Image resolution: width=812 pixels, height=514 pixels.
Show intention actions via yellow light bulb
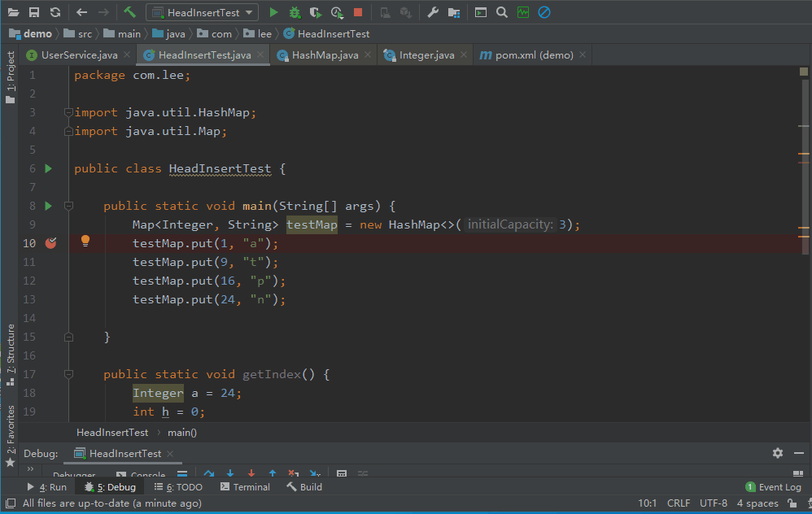[x=85, y=241]
